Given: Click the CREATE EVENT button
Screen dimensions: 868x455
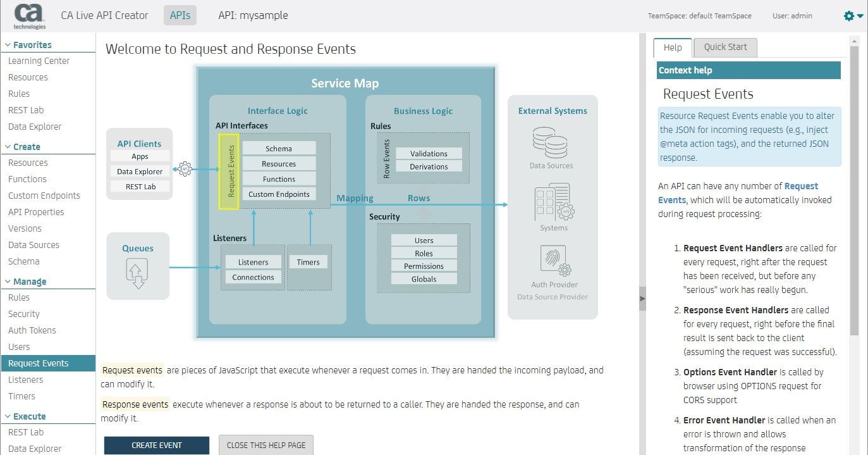Looking at the screenshot, I should coord(157,446).
